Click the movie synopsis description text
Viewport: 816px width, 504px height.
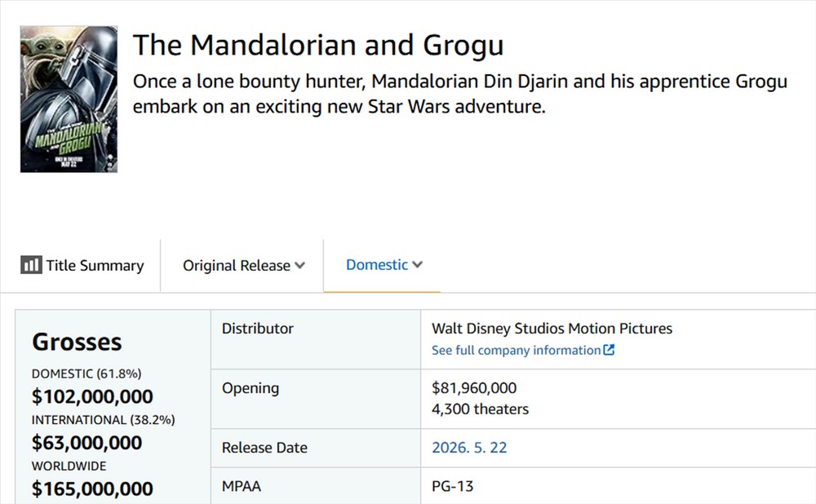(x=460, y=94)
